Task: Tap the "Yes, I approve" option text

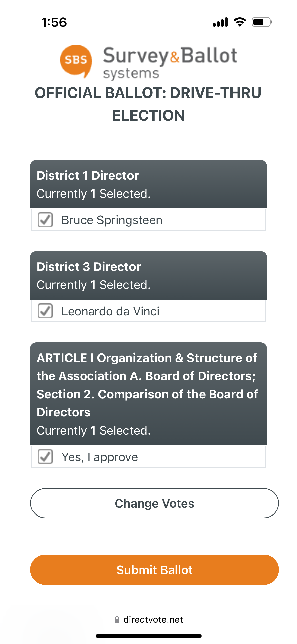Action: pyautogui.click(x=100, y=457)
